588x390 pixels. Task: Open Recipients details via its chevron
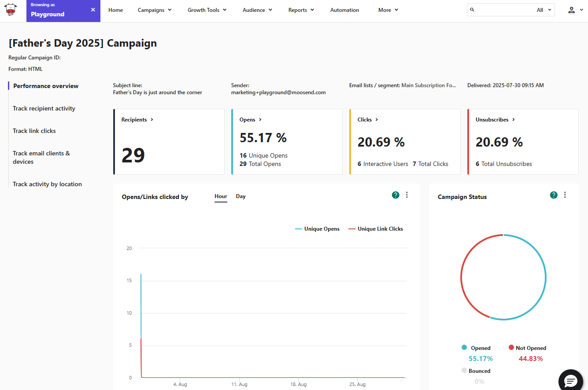151,119
